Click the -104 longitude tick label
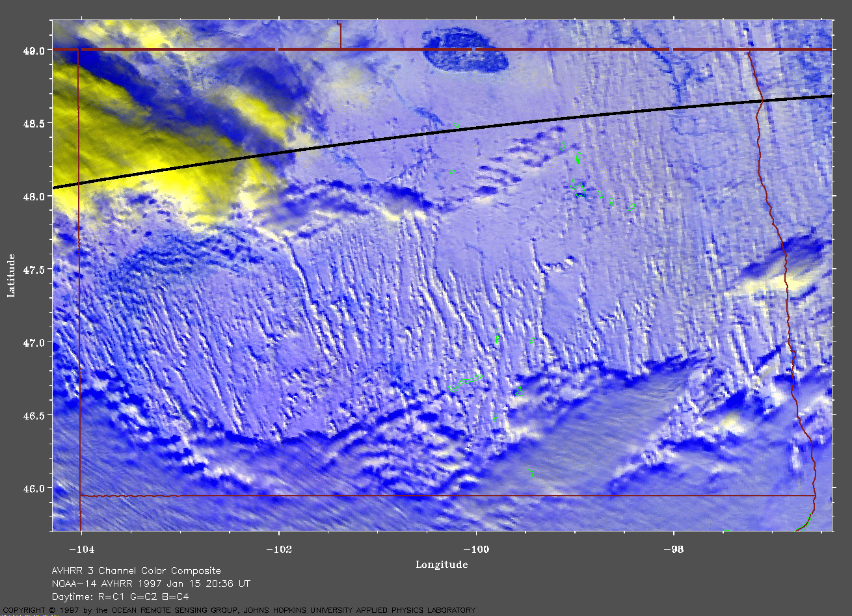 point(81,549)
